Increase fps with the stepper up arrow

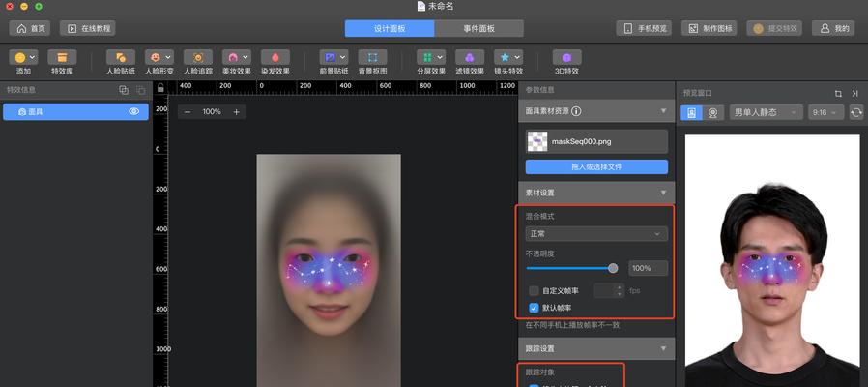point(620,287)
